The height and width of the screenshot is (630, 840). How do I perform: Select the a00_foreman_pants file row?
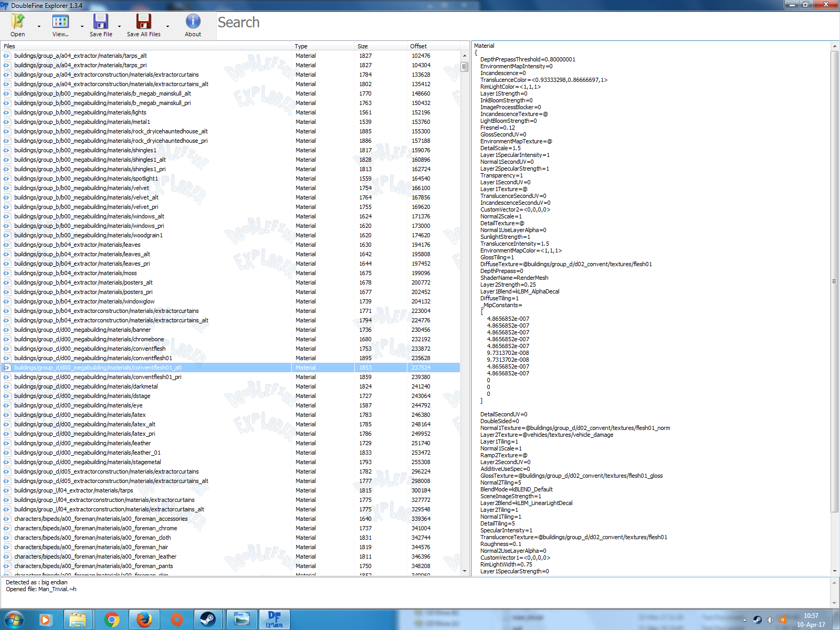pos(230,566)
